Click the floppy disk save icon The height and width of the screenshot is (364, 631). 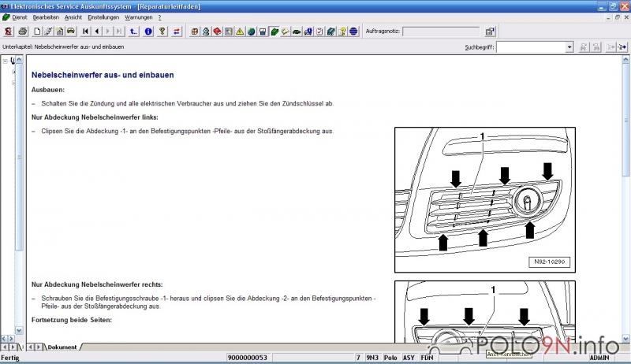pyautogui.click(x=263, y=32)
